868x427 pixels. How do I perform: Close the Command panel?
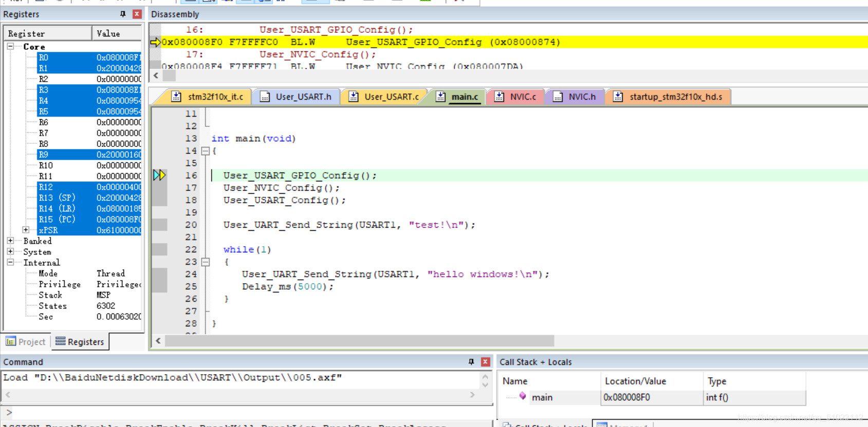pyautogui.click(x=485, y=362)
